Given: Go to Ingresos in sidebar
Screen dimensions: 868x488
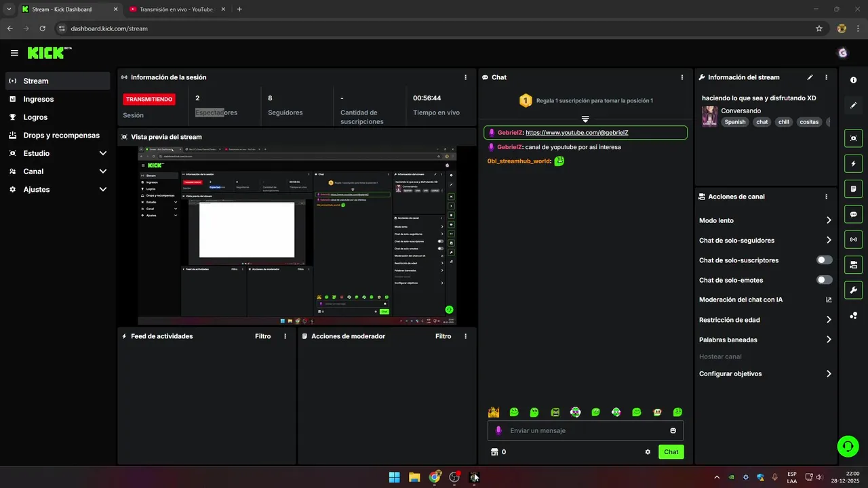Looking at the screenshot, I should (58, 99).
